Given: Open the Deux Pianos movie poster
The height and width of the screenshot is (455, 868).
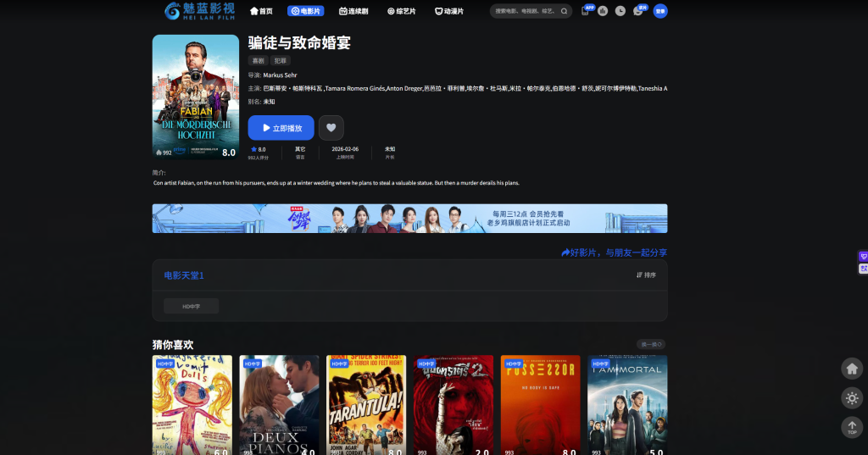Looking at the screenshot, I should pyautogui.click(x=280, y=405).
